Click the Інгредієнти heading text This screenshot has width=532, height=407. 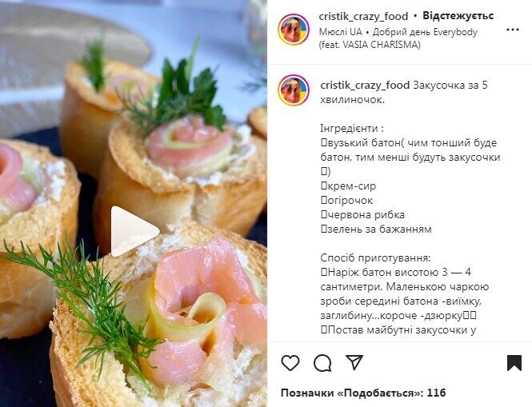coord(352,129)
